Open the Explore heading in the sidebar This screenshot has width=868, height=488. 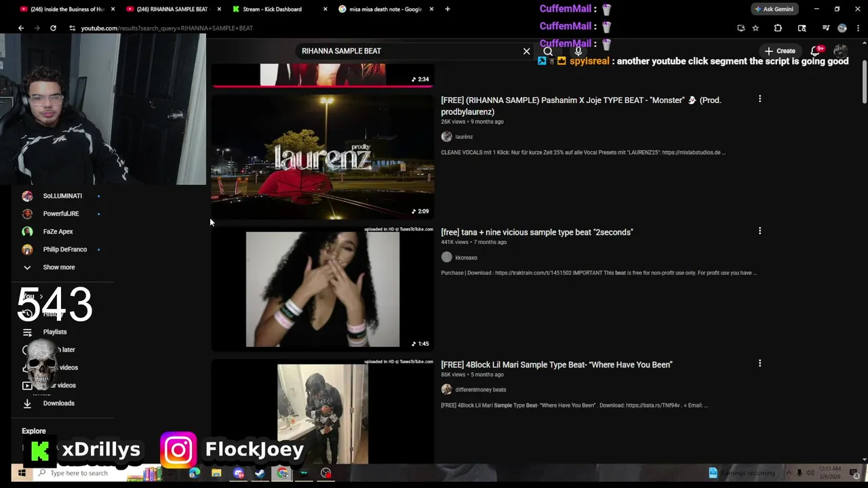(x=34, y=431)
